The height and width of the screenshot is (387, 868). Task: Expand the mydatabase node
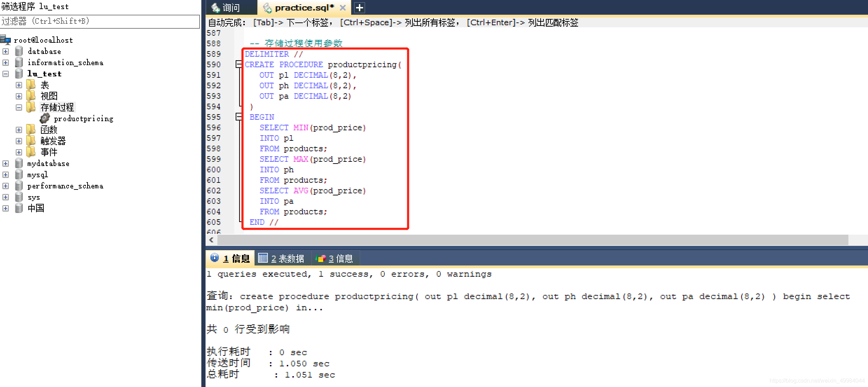pos(6,164)
